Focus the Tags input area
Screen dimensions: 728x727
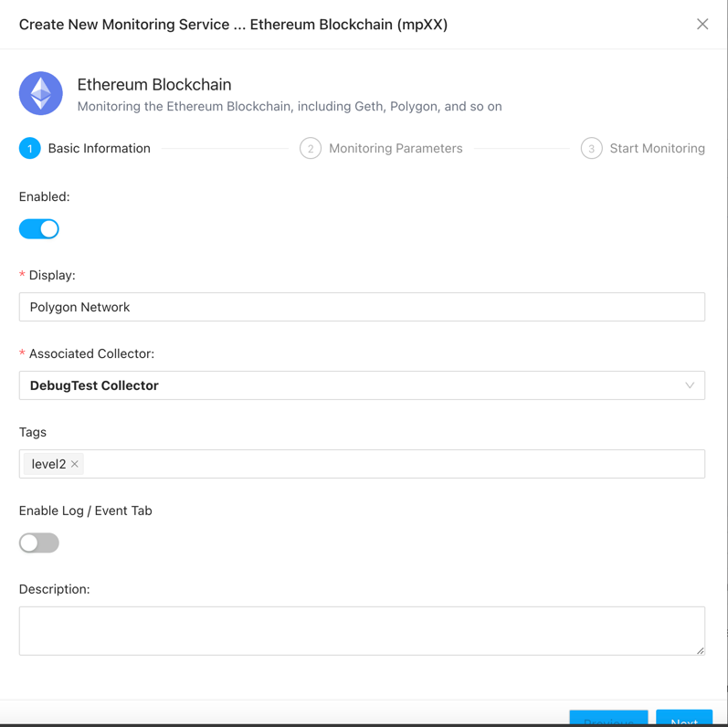click(x=393, y=464)
